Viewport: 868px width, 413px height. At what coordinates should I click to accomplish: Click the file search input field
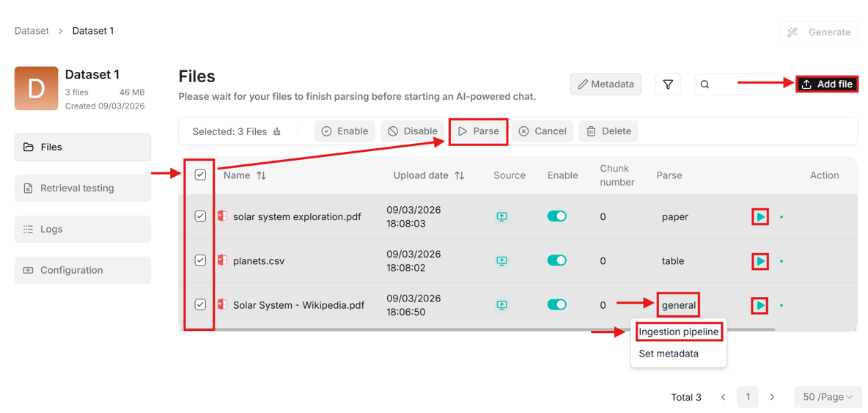point(744,84)
